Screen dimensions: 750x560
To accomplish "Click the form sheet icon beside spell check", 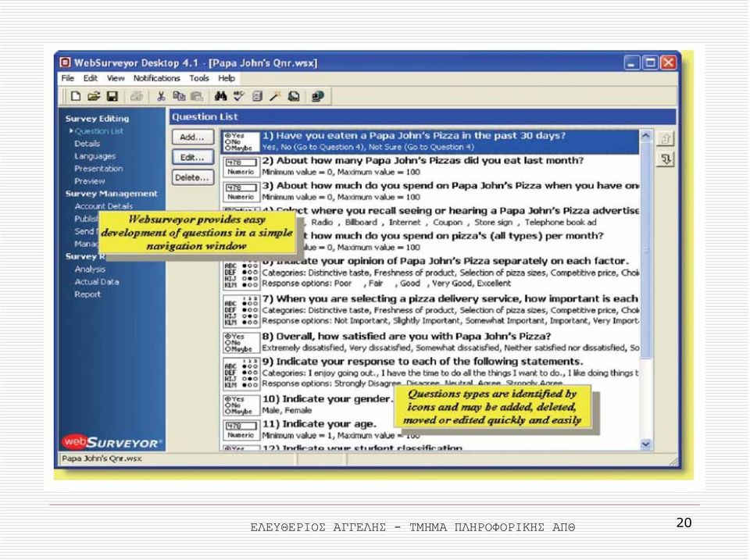I will (257, 96).
